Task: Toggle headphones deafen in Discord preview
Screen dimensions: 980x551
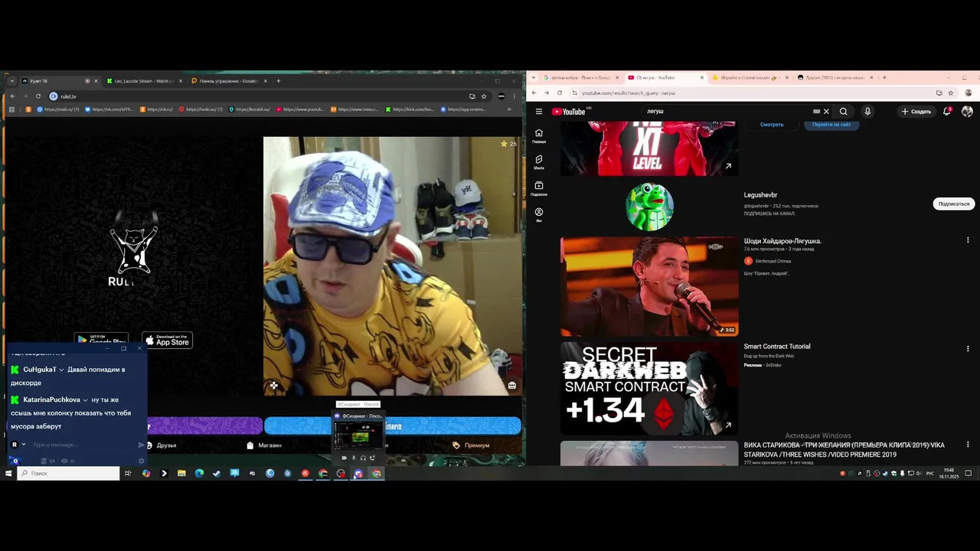Action: (x=363, y=458)
